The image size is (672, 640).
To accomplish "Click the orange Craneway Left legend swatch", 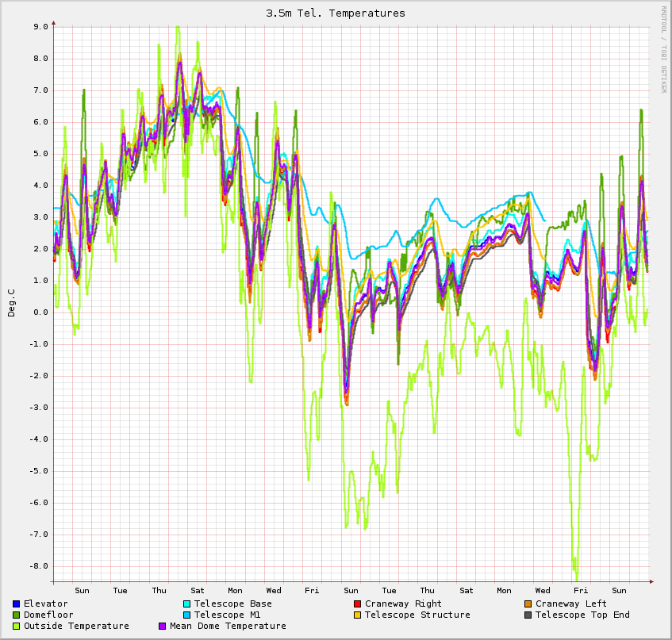I will coord(528,604).
